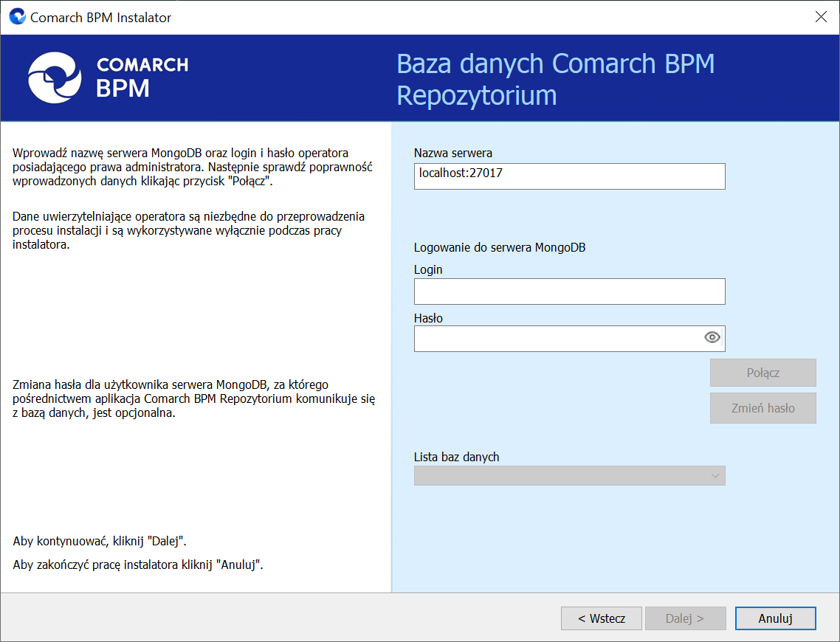Close the installer window
The image size is (840, 642).
[821, 16]
